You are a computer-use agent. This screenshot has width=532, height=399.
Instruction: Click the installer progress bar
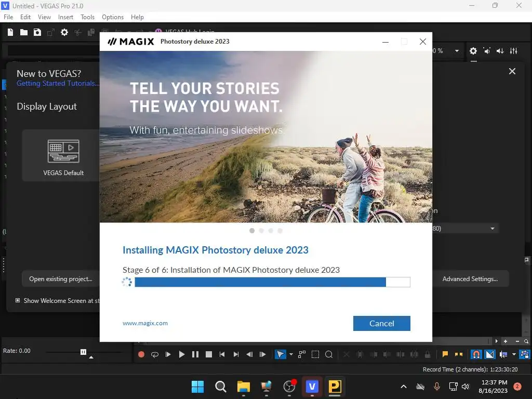(x=272, y=282)
